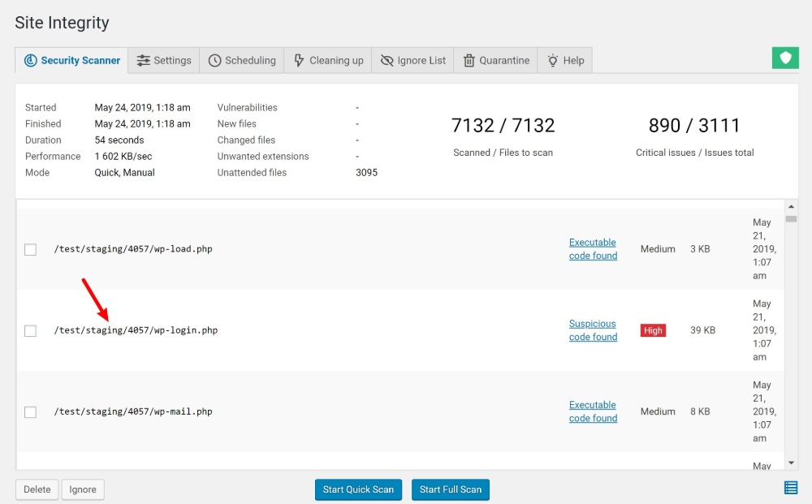Click the Scheduling clock icon
Viewport: 812px width, 504px height.
pos(214,61)
